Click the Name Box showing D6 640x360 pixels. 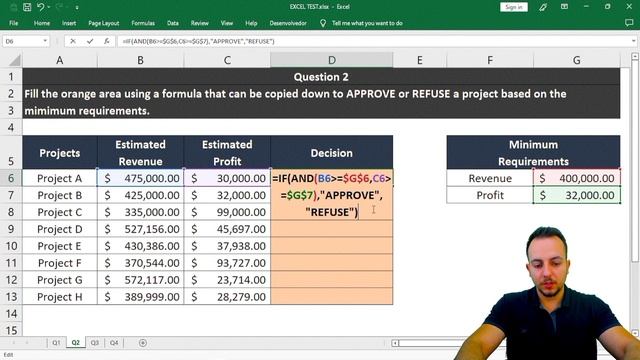[x=22, y=41]
